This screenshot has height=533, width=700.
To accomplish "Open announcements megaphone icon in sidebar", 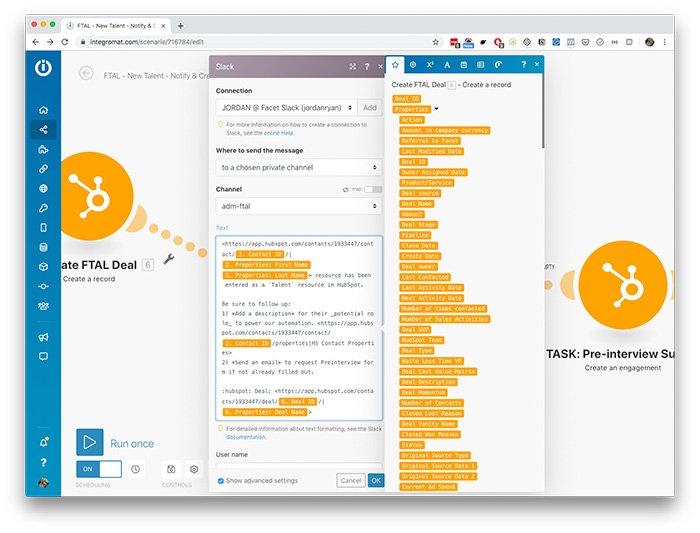I will click(x=43, y=337).
